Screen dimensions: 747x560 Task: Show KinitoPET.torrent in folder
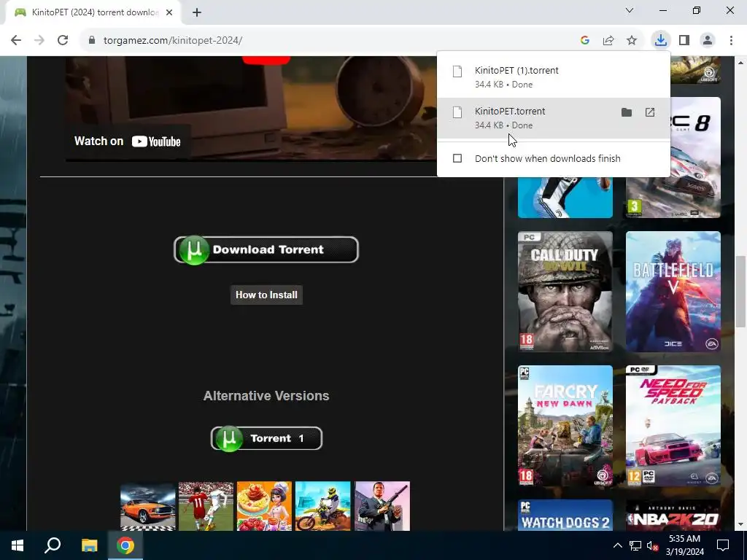627,112
